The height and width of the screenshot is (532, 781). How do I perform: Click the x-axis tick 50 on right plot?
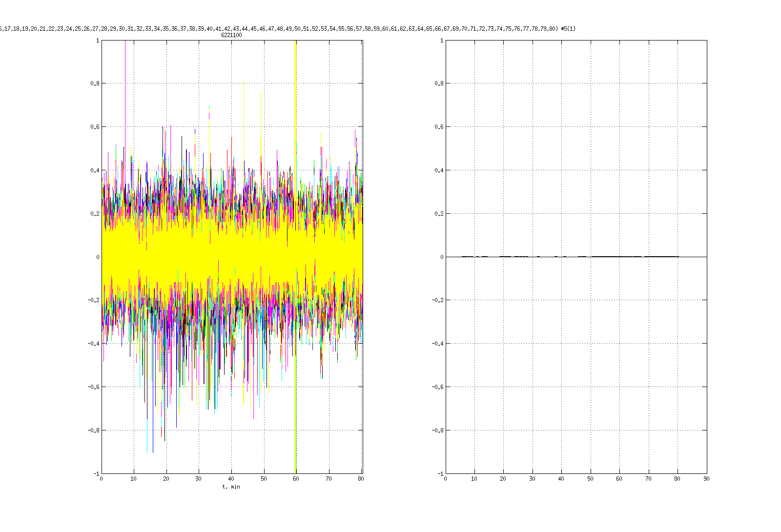pos(590,479)
